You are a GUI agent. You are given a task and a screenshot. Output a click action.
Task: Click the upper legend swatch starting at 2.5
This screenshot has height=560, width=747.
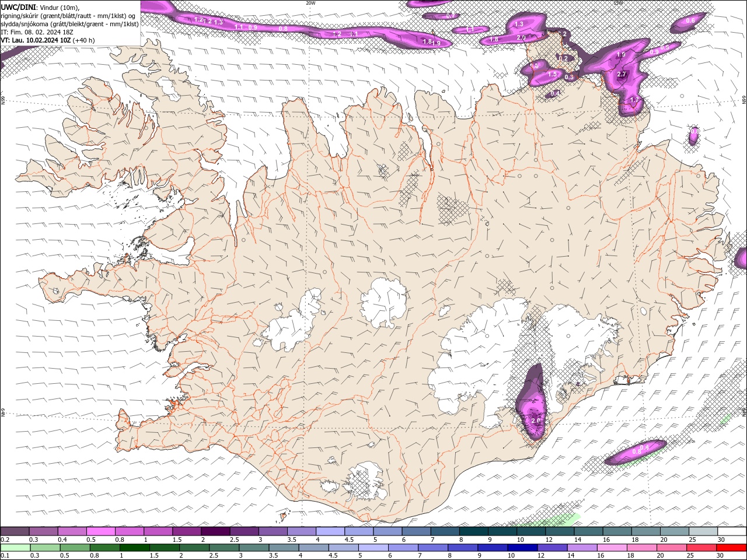tap(244, 531)
